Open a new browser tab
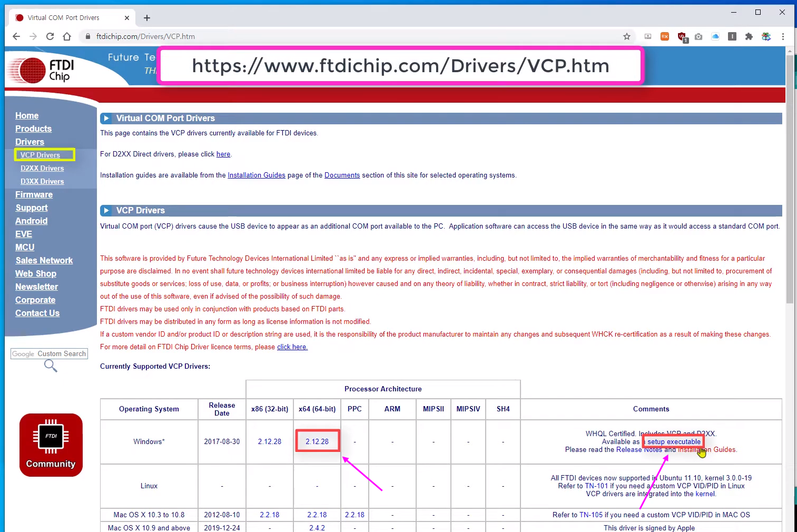The width and height of the screenshot is (797, 532). point(147,18)
